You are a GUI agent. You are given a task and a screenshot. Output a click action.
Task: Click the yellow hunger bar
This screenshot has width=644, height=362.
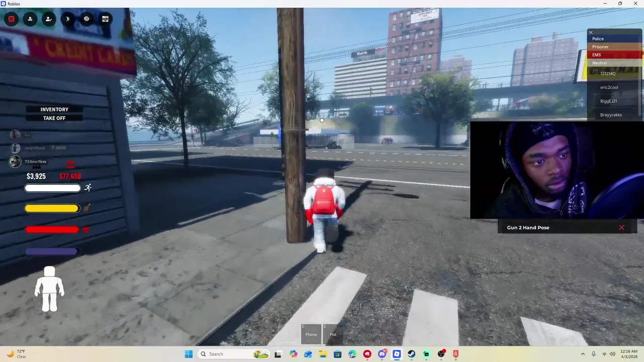(x=52, y=208)
